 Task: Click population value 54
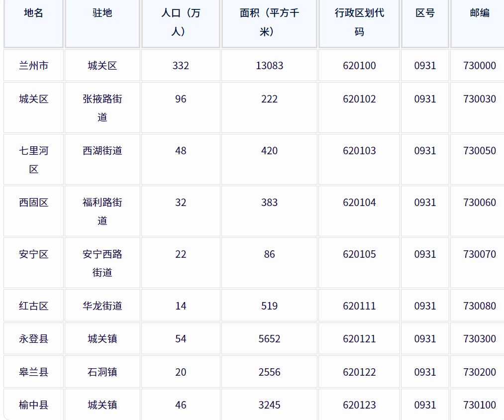click(181, 338)
